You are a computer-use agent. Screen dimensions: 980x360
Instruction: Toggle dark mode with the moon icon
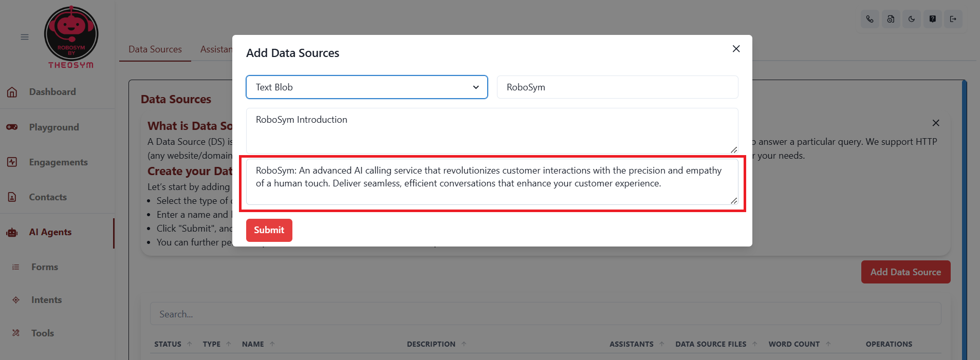click(x=912, y=19)
